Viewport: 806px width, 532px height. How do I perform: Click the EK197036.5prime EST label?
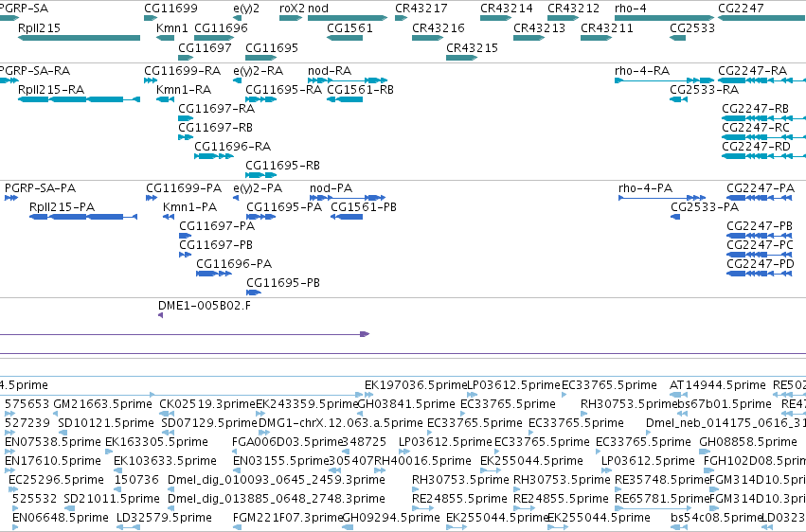click(416, 385)
